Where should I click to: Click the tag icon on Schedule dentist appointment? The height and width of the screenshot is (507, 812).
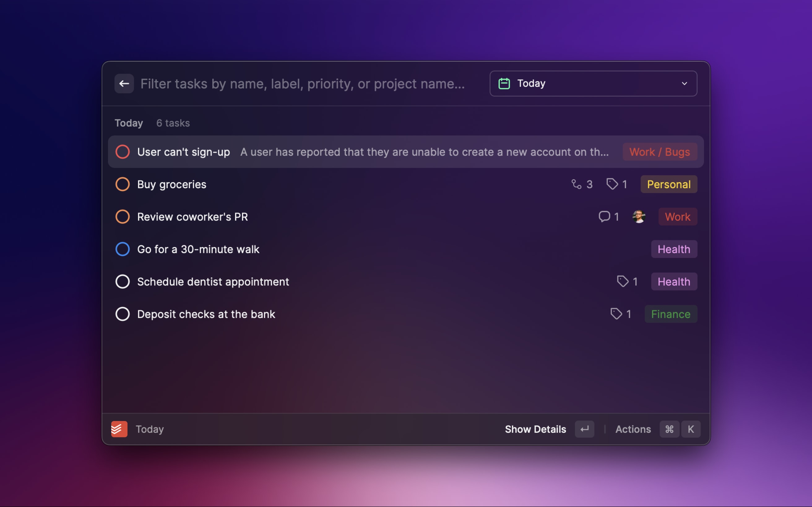point(621,282)
